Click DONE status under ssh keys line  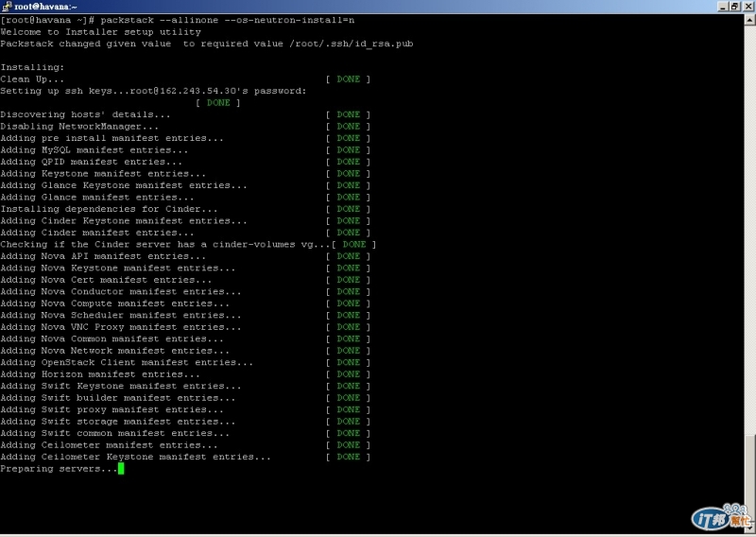[x=218, y=103]
